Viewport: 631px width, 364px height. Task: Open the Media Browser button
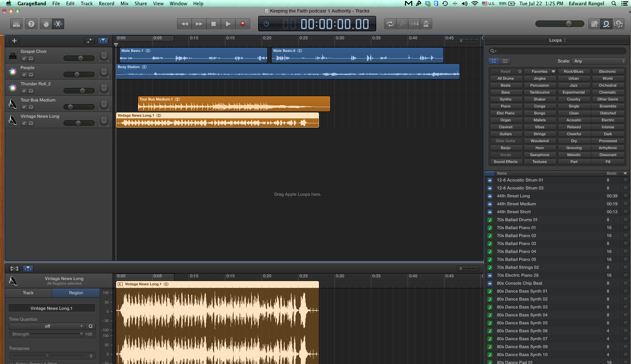pyautogui.click(x=618, y=24)
